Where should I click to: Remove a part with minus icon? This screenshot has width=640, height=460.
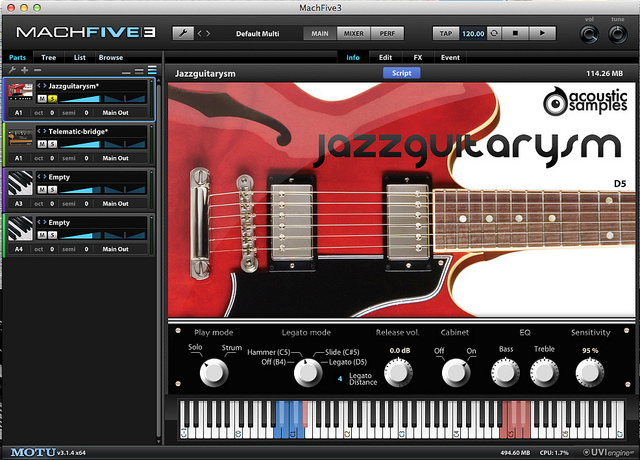(x=38, y=70)
